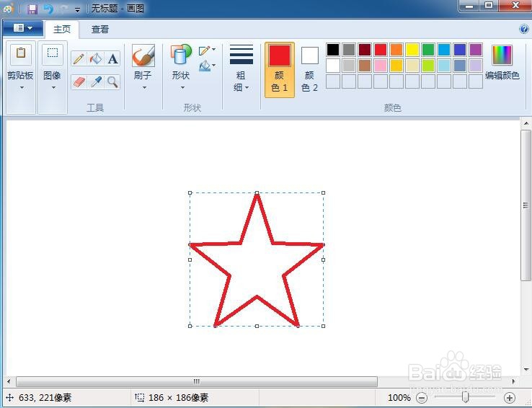Click the 编辑颜色 Edit colors label
Viewport: 532px width, 408px height.
[x=502, y=75]
